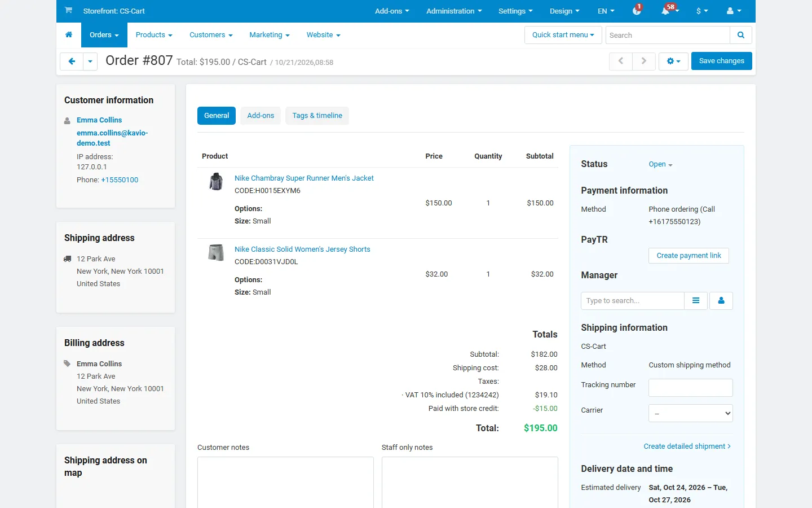Open the Carrier select box
Image resolution: width=812 pixels, height=508 pixels.
[x=691, y=413]
